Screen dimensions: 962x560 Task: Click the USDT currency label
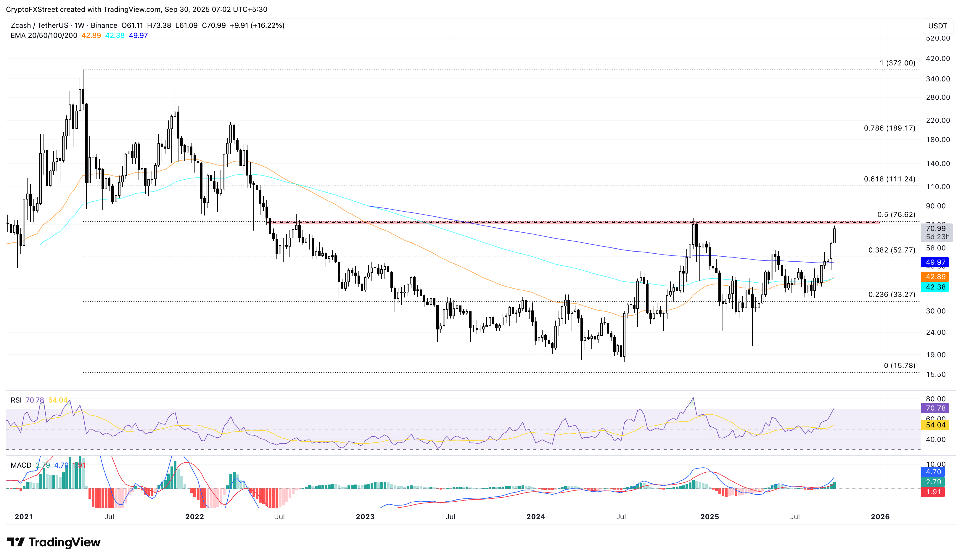(937, 26)
